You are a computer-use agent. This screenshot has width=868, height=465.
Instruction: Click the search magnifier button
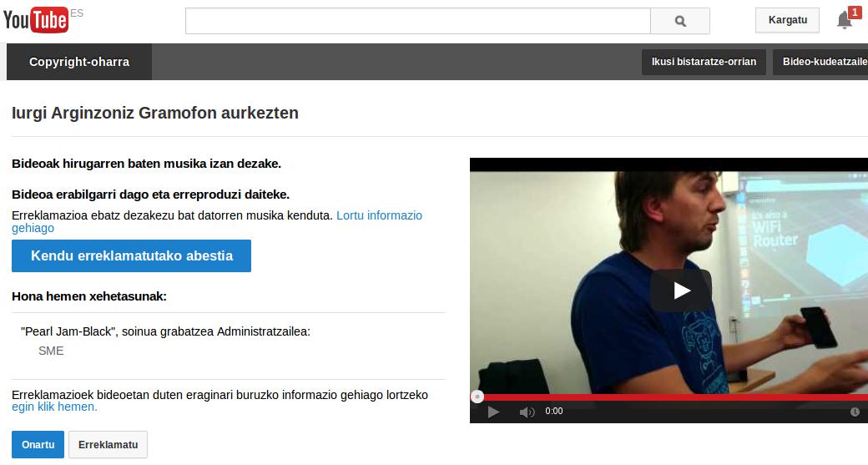click(679, 21)
